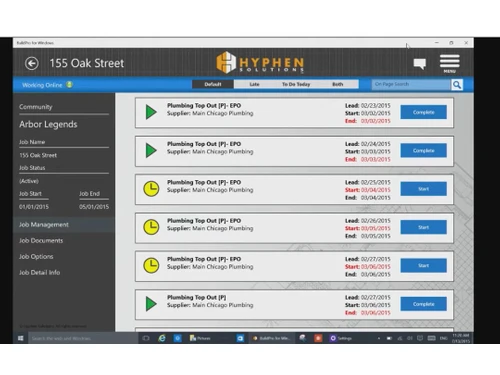Click the Job Start label
This screenshot has width=500, height=375.
coord(30,194)
